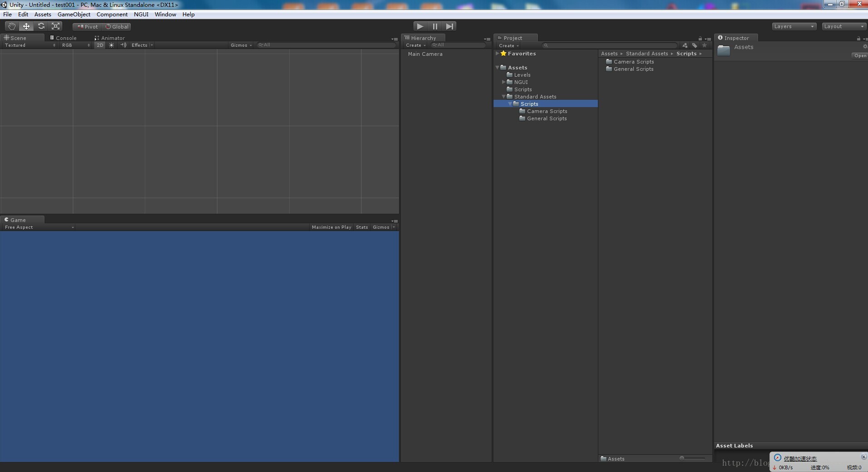
Task: Toggle Pivot handle position
Action: coord(87,27)
